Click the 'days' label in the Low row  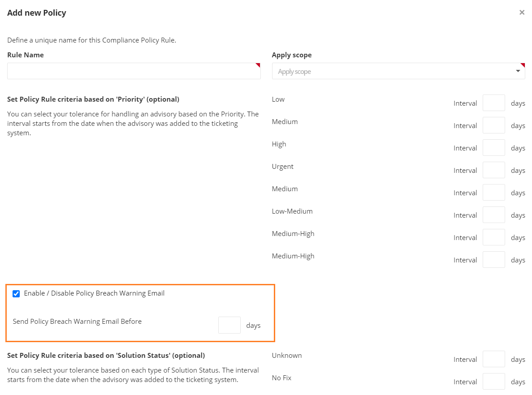[518, 103]
